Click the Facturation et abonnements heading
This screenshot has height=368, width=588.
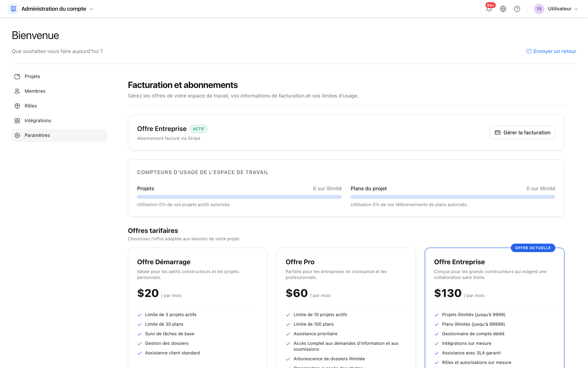click(183, 85)
